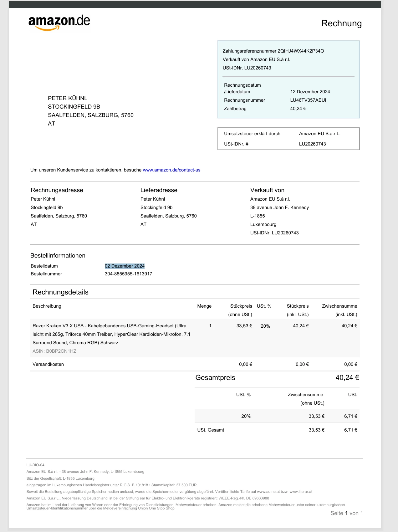Click the footer line mentioning WEEE-Reg.-Nr. DE 89633988
Screen dimensions: 398x532
pyautogui.click(x=148, y=498)
